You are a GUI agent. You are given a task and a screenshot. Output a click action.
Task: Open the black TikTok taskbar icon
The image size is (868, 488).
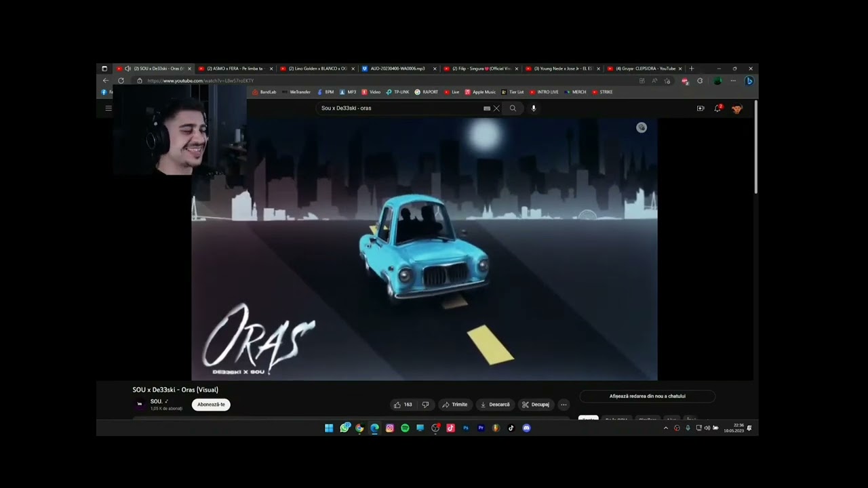[511, 428]
